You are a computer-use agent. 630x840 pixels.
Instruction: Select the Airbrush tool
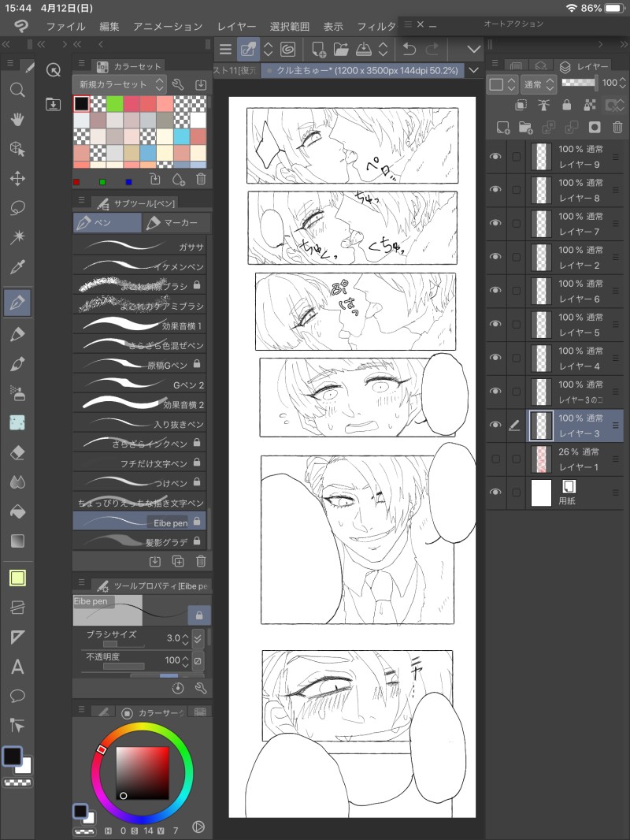point(17,394)
